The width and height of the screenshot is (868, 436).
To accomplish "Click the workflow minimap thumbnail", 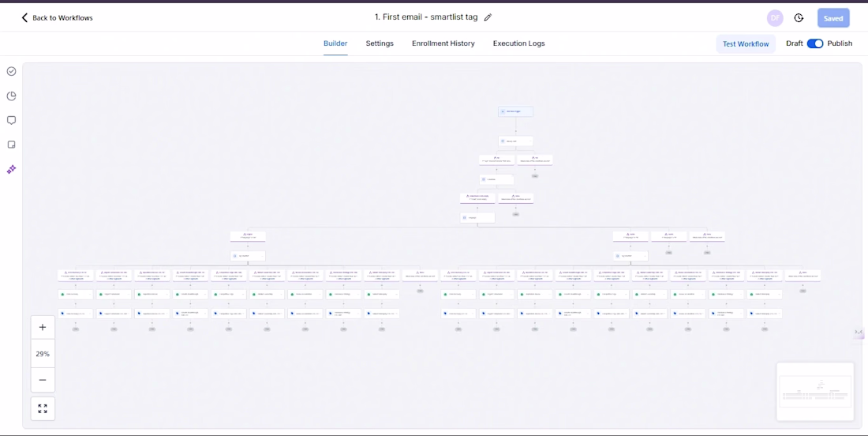I will pyautogui.click(x=815, y=392).
